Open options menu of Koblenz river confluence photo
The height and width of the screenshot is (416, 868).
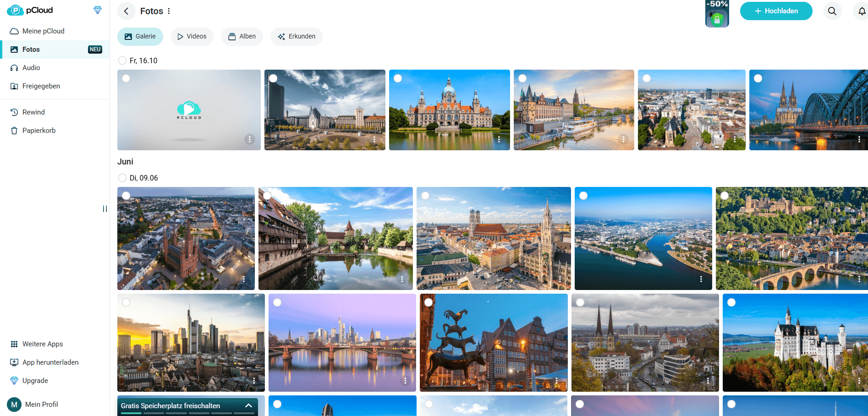[701, 279]
